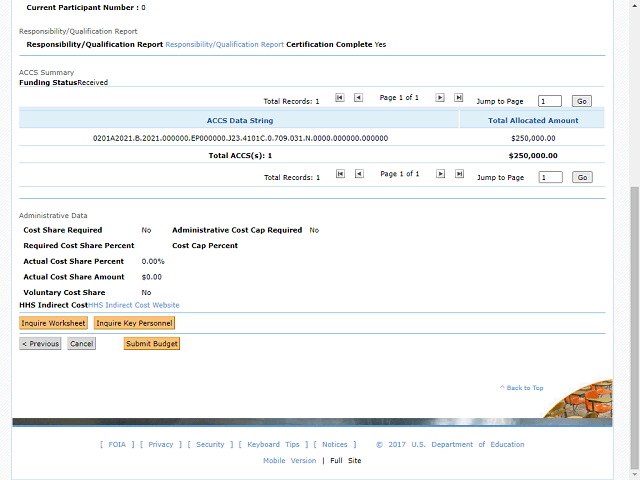The width and height of the screenshot is (640, 480).
Task: Click the lower Jump to Page input field
Action: (549, 177)
